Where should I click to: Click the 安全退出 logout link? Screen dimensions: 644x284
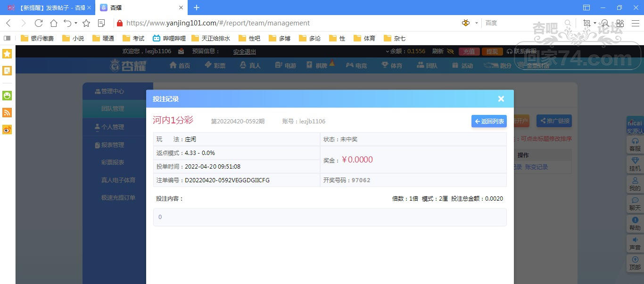(245, 51)
